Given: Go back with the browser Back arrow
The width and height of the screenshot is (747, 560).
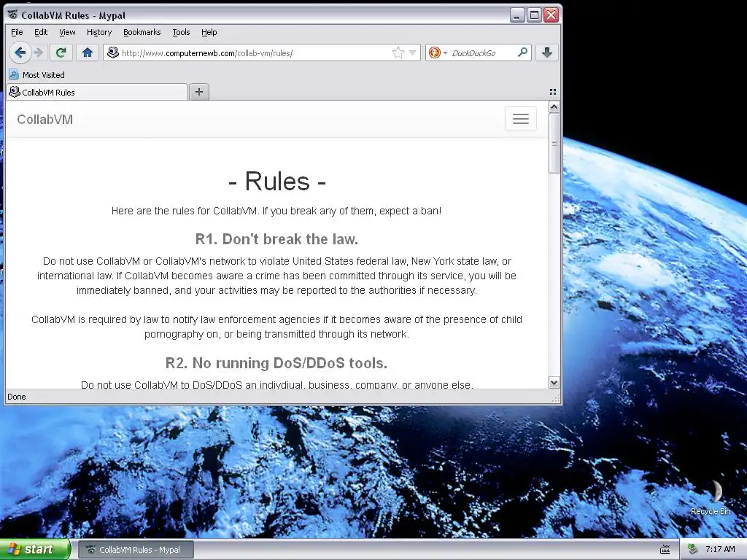Looking at the screenshot, I should (20, 52).
